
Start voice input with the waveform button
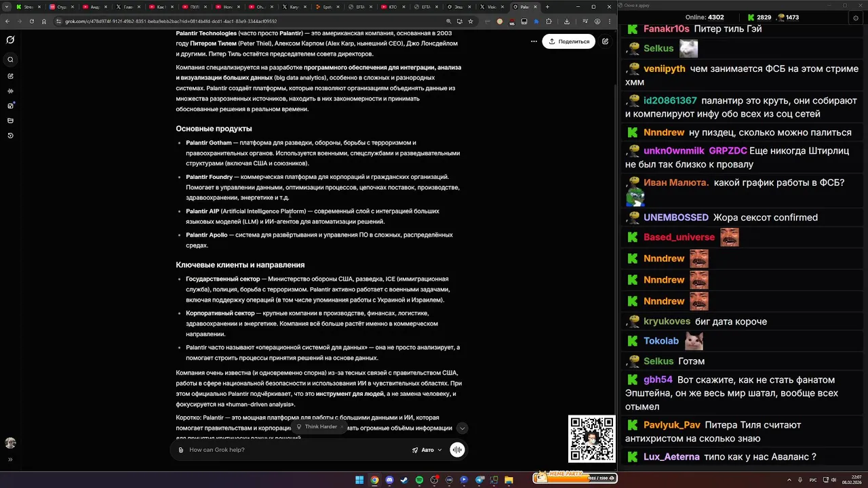coord(458,450)
